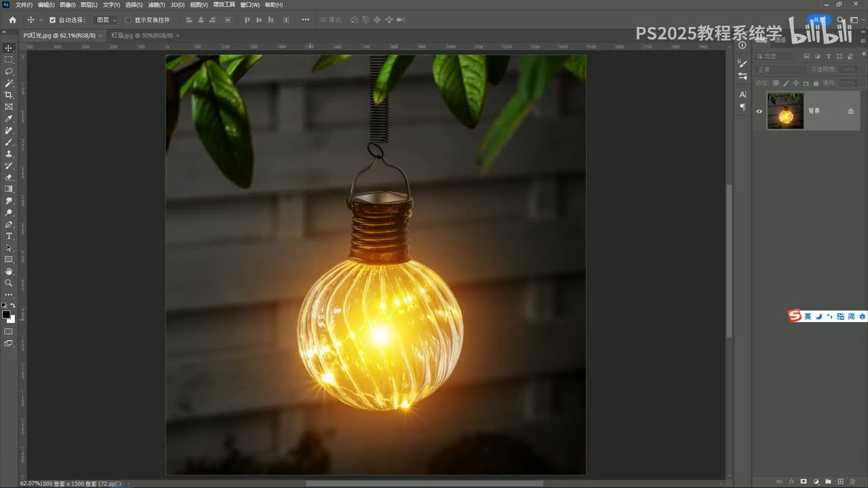Viewport: 868px width, 488px height.
Task: Select the Gradient tool
Action: pyautogui.click(x=9, y=189)
